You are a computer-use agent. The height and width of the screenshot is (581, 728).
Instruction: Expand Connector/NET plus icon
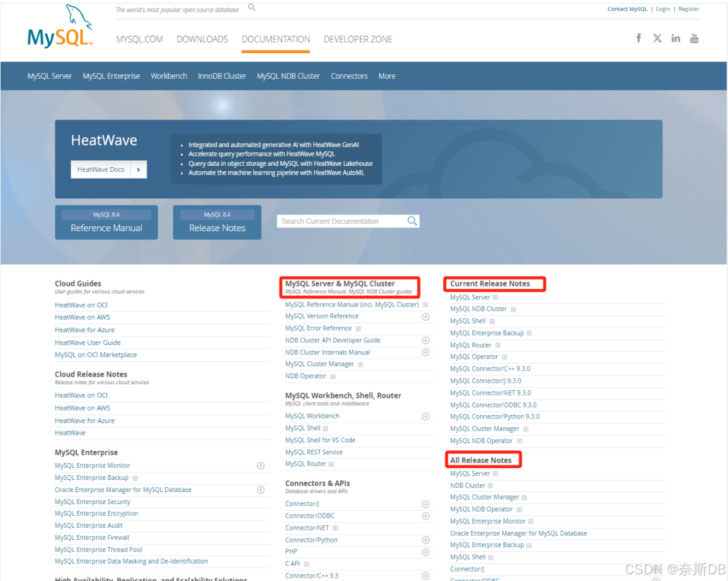coord(336,528)
